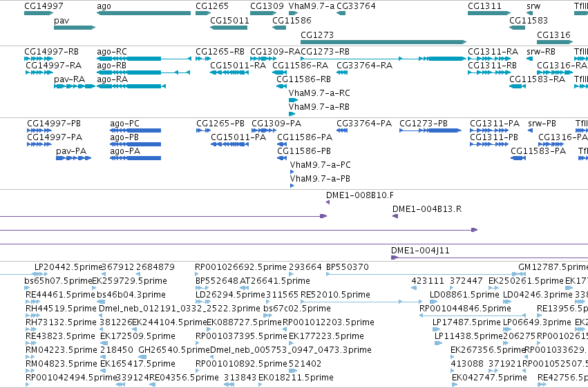This screenshot has width=588, height=388.
Task: Click the ago-RB transcript label
Action: click(111, 66)
